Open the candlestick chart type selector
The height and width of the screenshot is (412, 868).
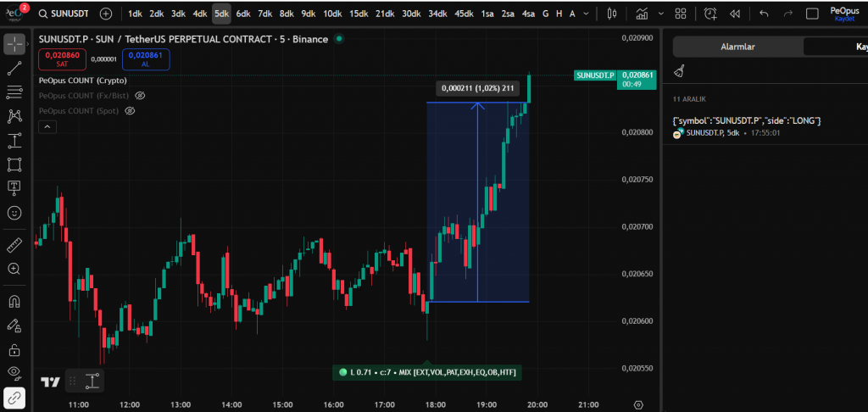613,14
